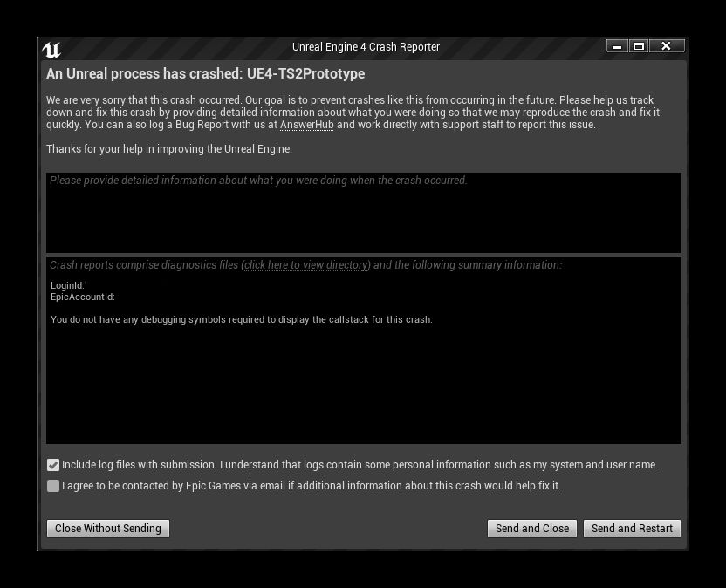Image resolution: width=726 pixels, height=588 pixels.
Task: Click the missing debugging symbols message
Action: point(242,319)
